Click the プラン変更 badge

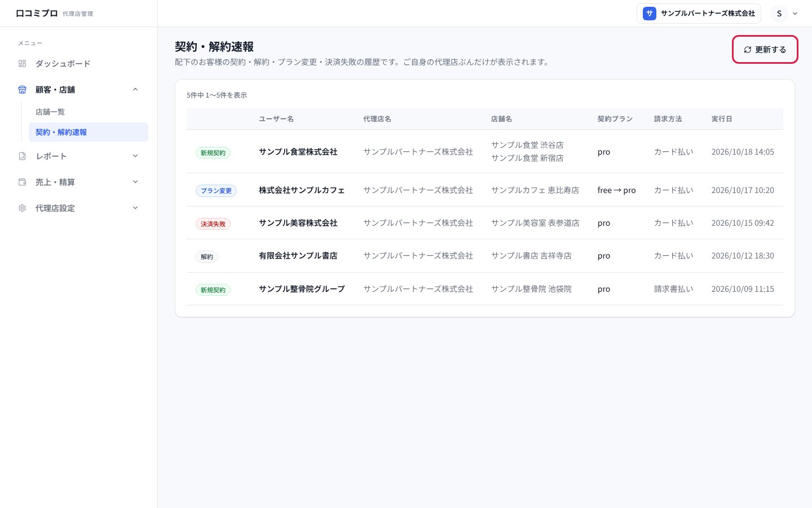click(x=216, y=191)
